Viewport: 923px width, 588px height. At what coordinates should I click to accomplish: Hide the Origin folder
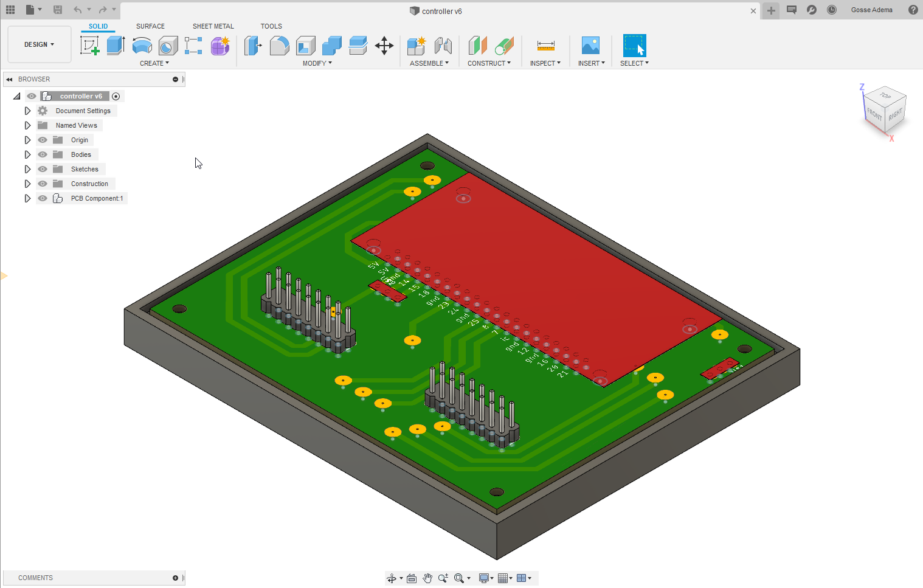click(x=43, y=140)
